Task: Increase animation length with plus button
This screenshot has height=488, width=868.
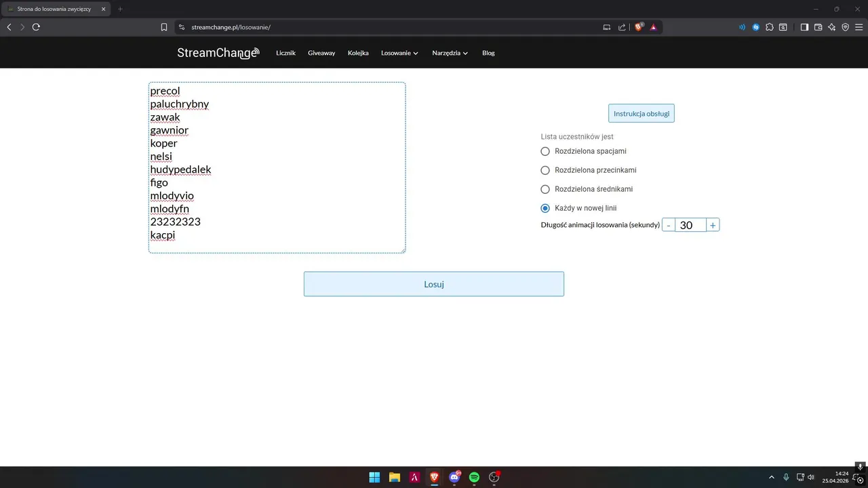Action: [713, 225]
